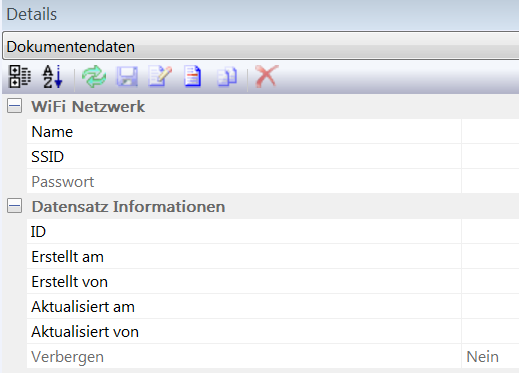Select the Name property row
The image size is (519, 373).
[x=273, y=132]
